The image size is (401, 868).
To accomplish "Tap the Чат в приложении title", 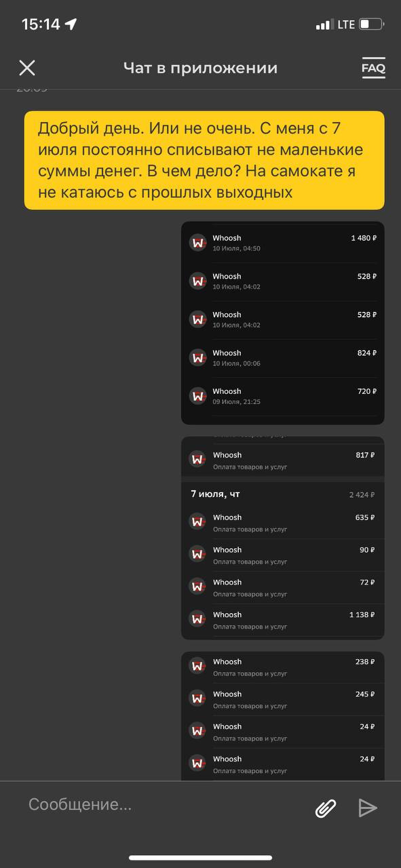I will tap(200, 68).
